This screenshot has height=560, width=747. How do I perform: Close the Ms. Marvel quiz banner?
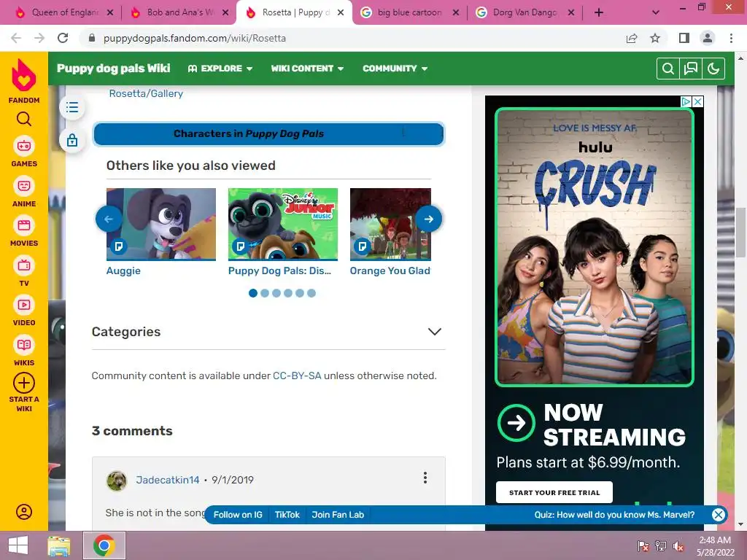(x=719, y=514)
